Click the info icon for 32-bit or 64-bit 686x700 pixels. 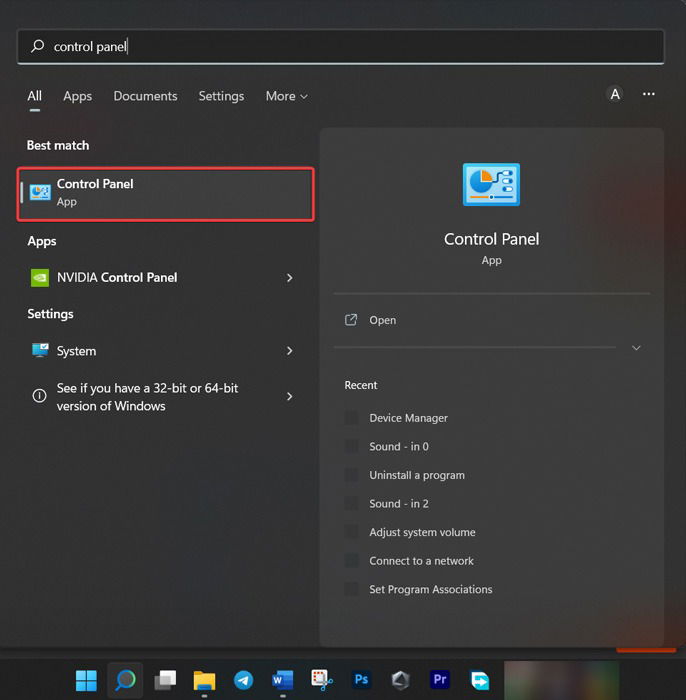click(39, 396)
